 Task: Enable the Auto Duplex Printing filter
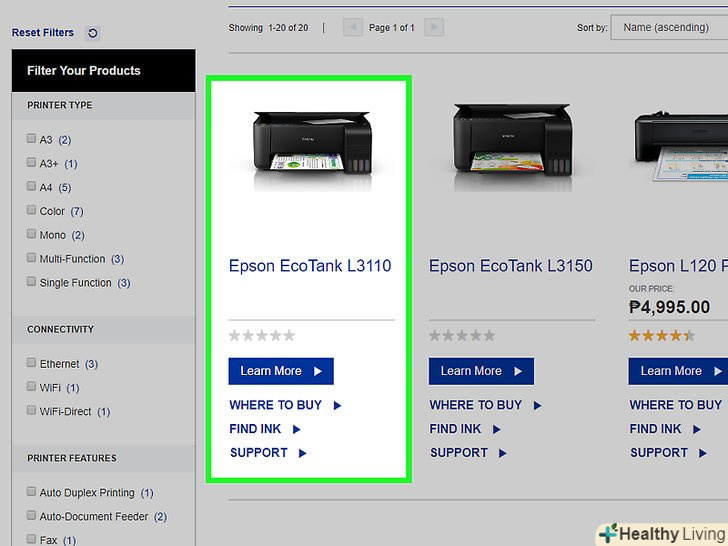click(x=31, y=491)
